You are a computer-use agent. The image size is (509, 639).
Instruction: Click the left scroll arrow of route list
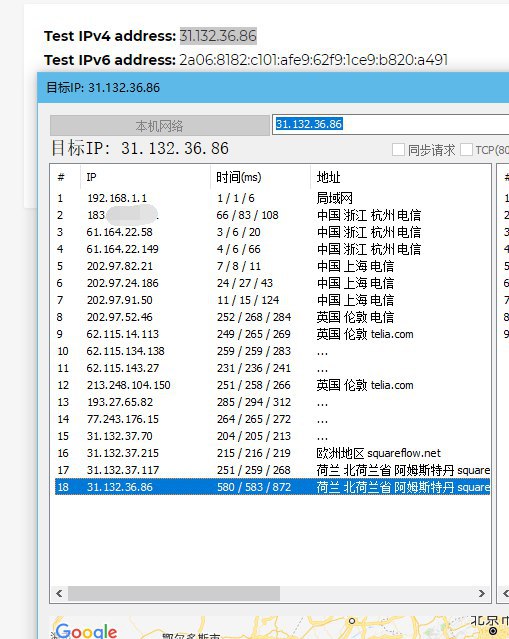[59, 593]
